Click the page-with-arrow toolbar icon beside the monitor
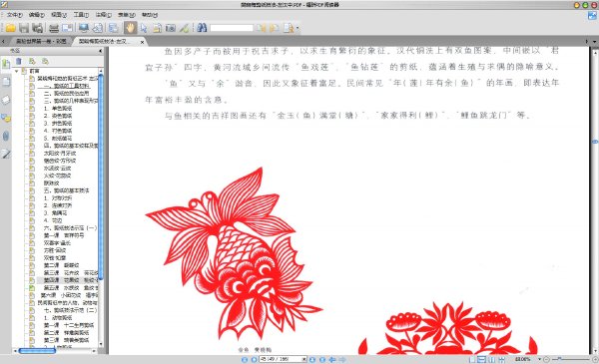 pyautogui.click(x=98, y=28)
